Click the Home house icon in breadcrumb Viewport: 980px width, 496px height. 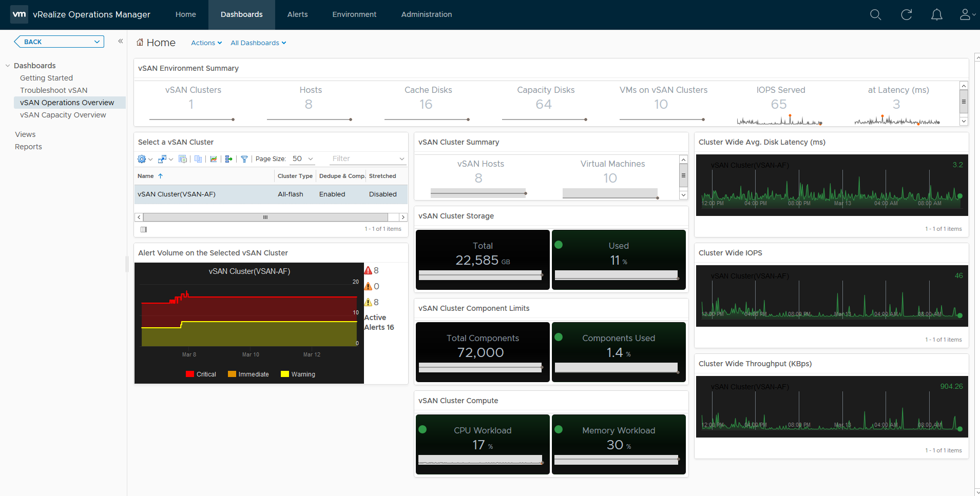click(140, 42)
